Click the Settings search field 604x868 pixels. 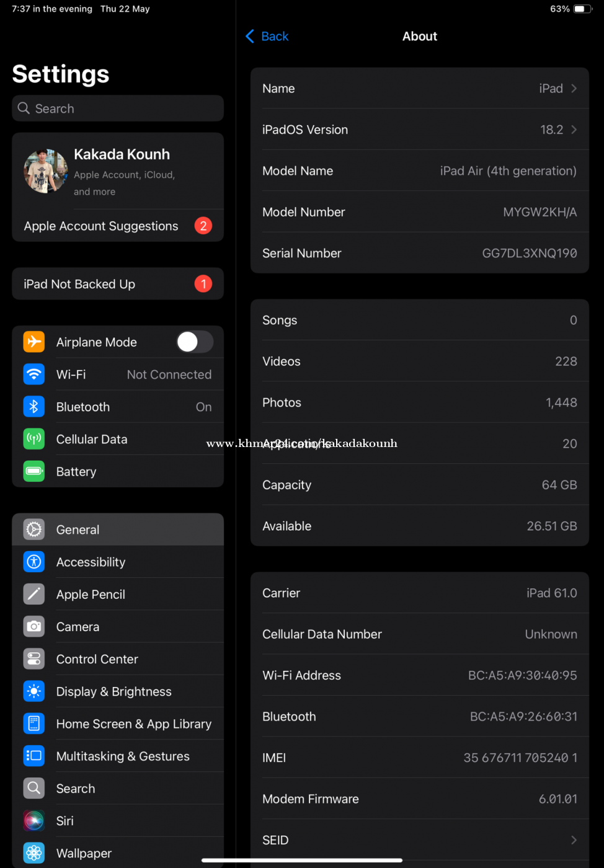pyautogui.click(x=118, y=108)
